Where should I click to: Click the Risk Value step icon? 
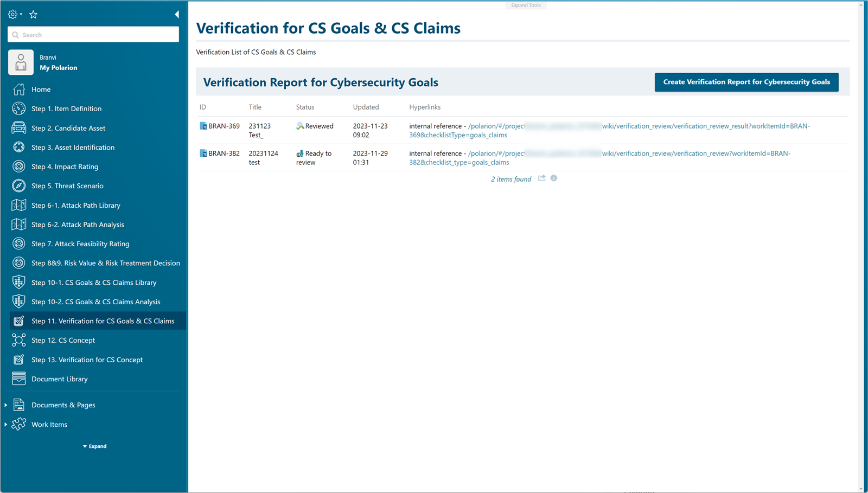click(x=19, y=263)
